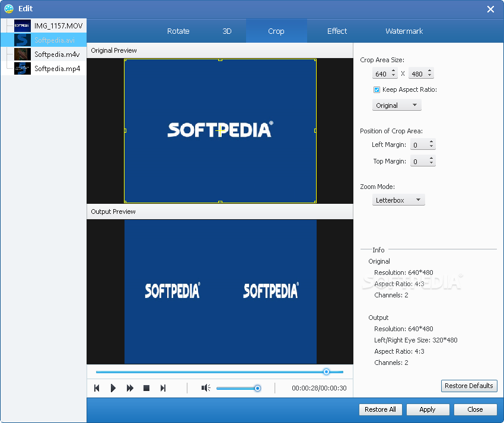This screenshot has height=423, width=504.
Task: Click the Apply button
Action: [x=428, y=409]
